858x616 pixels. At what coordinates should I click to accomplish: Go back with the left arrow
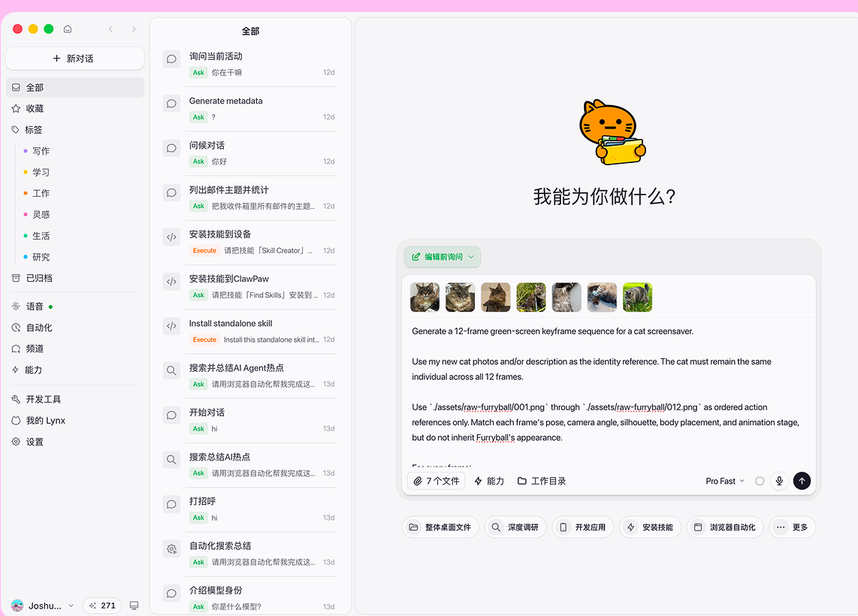[x=110, y=29]
